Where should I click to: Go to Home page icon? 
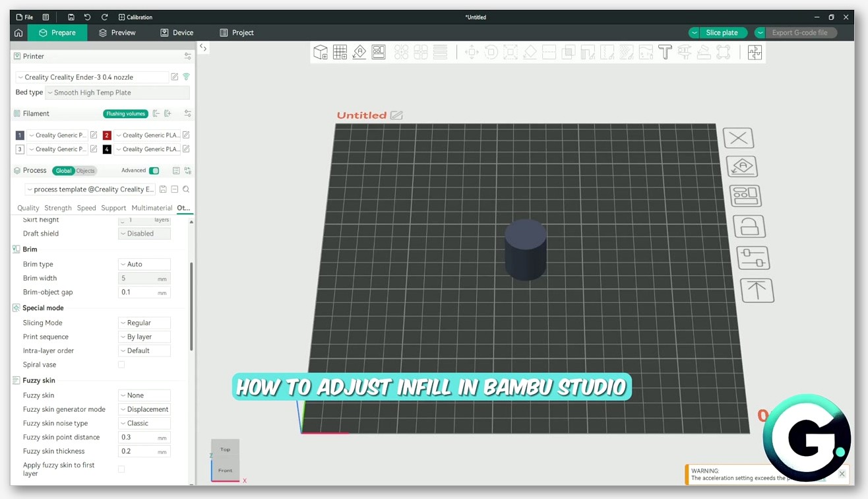click(x=18, y=32)
